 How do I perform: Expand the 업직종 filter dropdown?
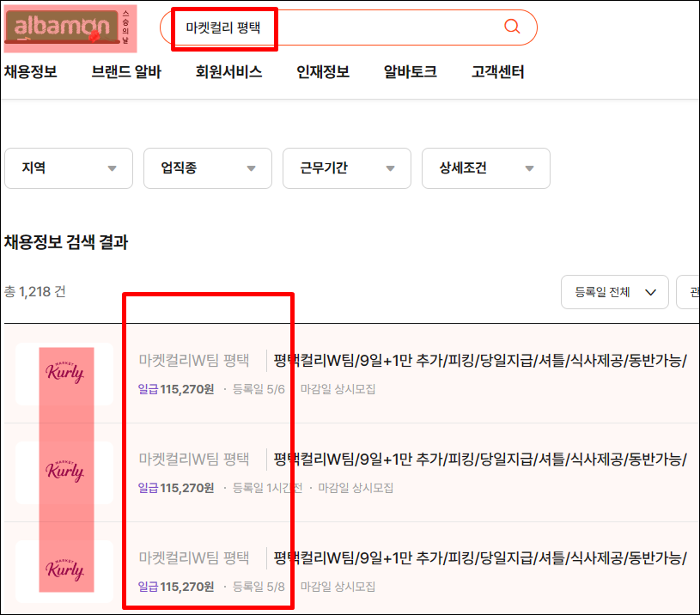[208, 168]
